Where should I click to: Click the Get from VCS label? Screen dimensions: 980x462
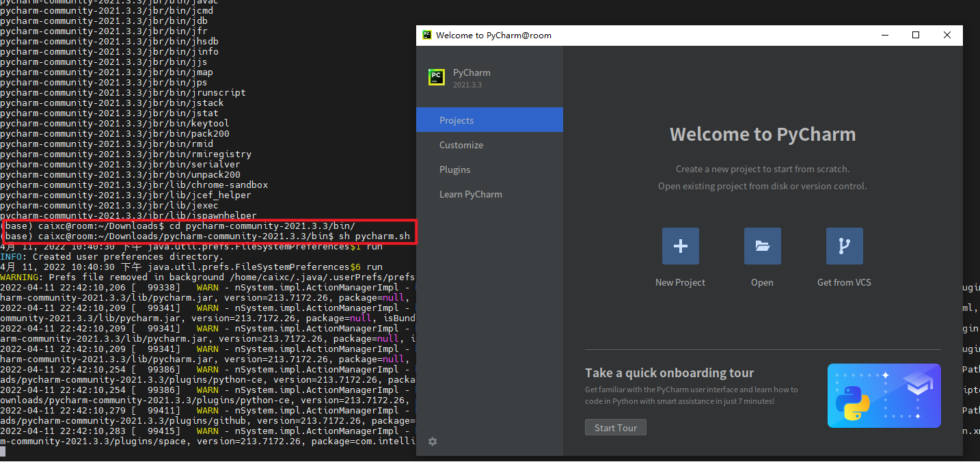point(844,282)
